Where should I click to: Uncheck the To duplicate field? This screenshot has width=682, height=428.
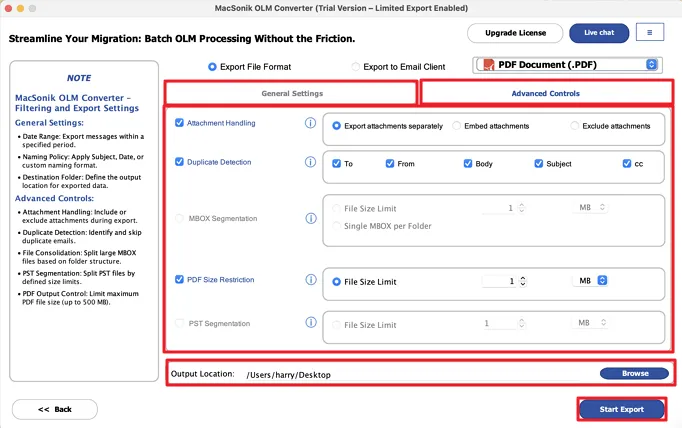coord(336,164)
